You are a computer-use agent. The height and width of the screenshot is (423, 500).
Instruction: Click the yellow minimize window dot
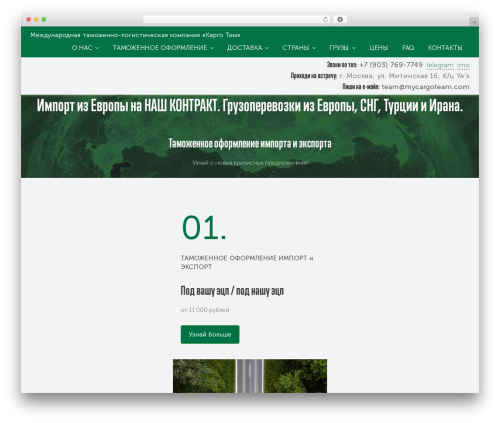(36, 20)
